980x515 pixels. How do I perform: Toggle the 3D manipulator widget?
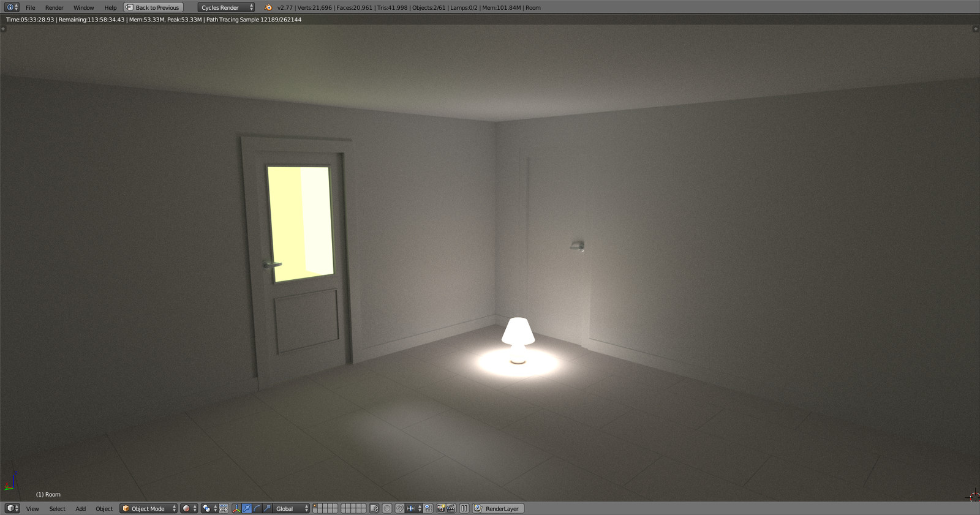[236, 508]
